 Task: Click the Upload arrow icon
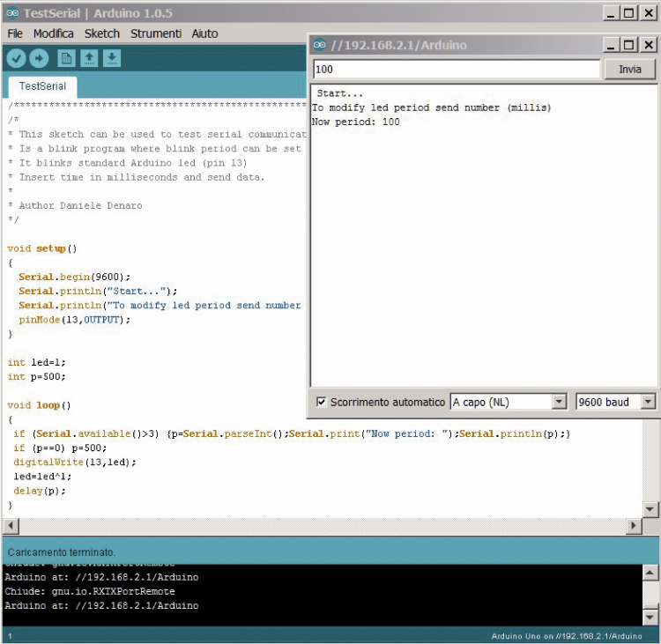coord(39,58)
